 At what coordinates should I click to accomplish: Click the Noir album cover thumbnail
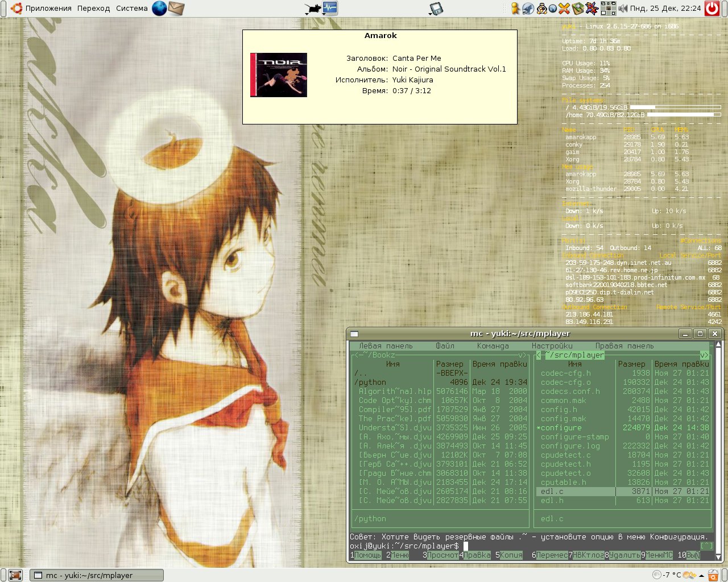[279, 75]
